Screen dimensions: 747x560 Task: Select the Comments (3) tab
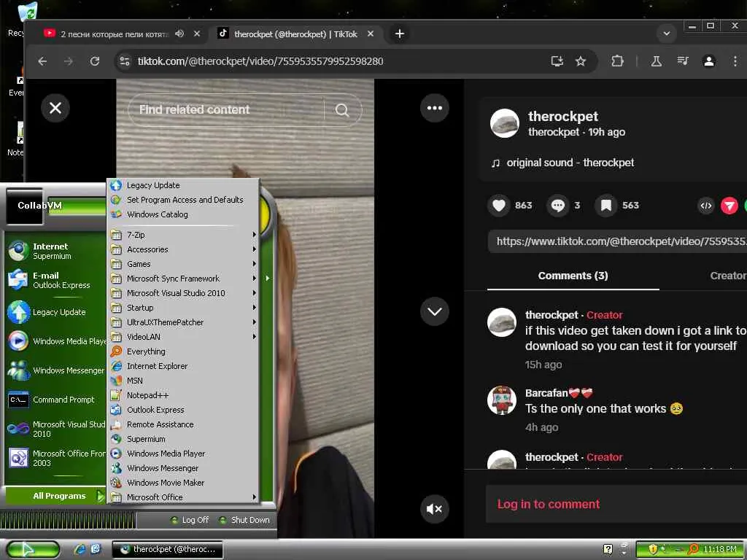(573, 276)
